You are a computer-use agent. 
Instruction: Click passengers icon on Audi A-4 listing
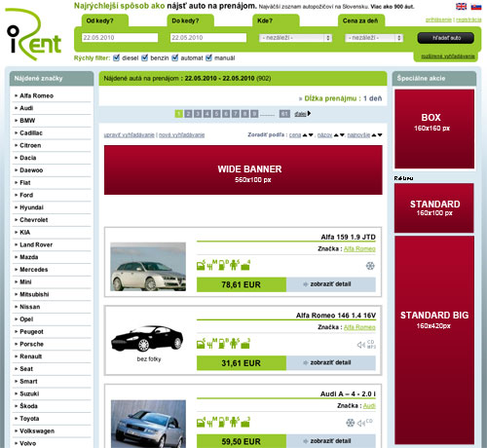[x=234, y=422]
